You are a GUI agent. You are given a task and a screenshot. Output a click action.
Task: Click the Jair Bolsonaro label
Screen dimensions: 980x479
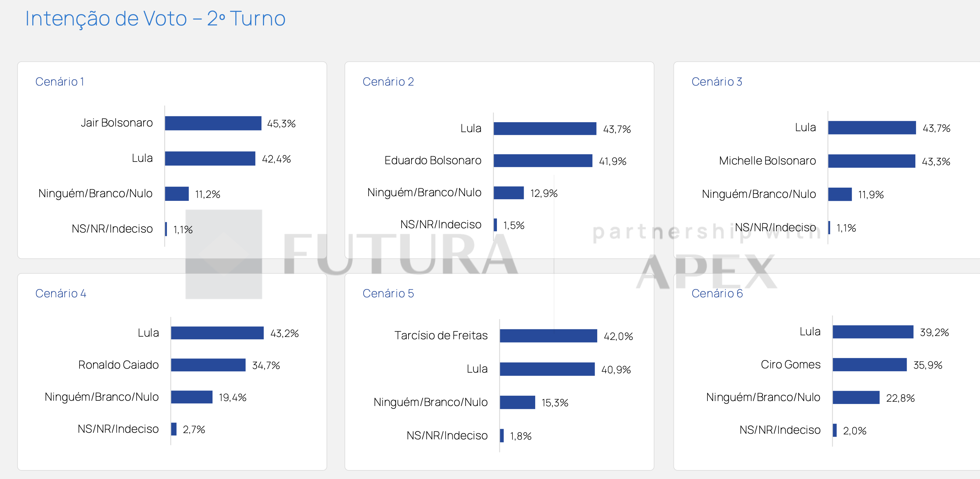[x=116, y=123]
